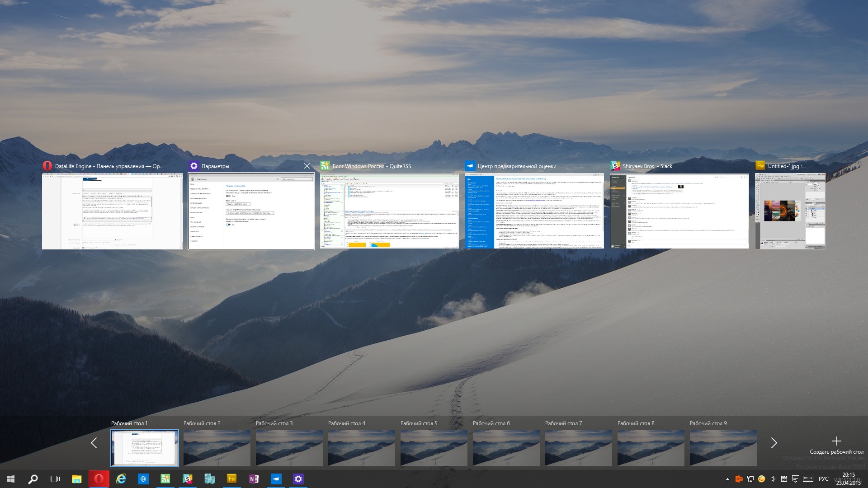868x488 pixels.
Task: Switch to Рабочий стол 9 thumbnail
Action: pyautogui.click(x=723, y=448)
